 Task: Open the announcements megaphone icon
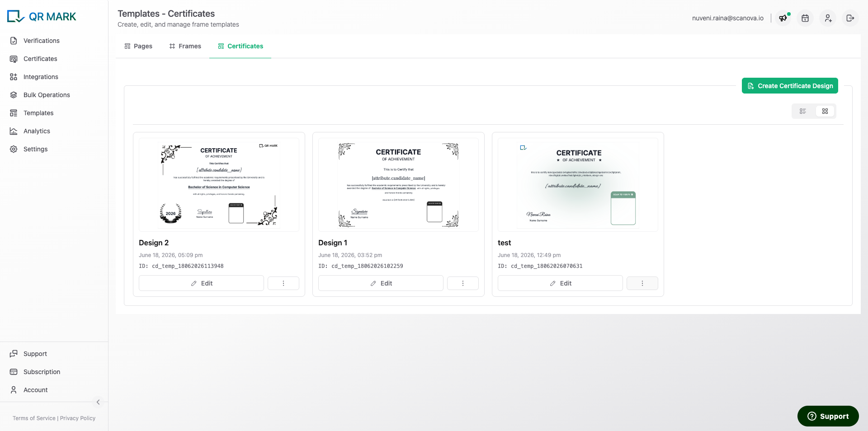click(783, 18)
